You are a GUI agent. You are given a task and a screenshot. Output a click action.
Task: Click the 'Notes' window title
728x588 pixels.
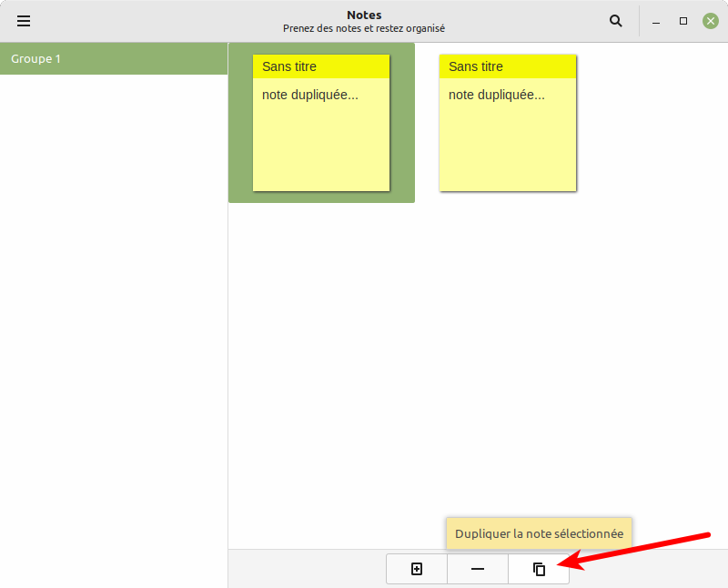click(364, 15)
